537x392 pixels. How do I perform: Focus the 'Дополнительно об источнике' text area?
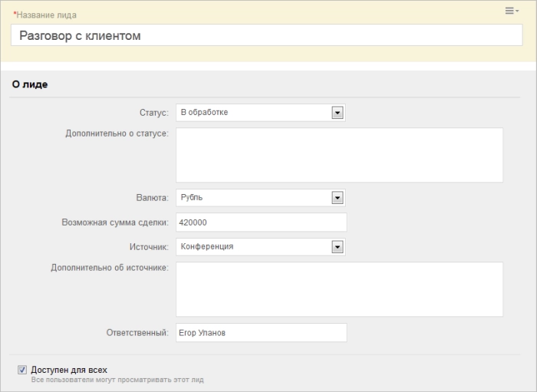(x=339, y=289)
